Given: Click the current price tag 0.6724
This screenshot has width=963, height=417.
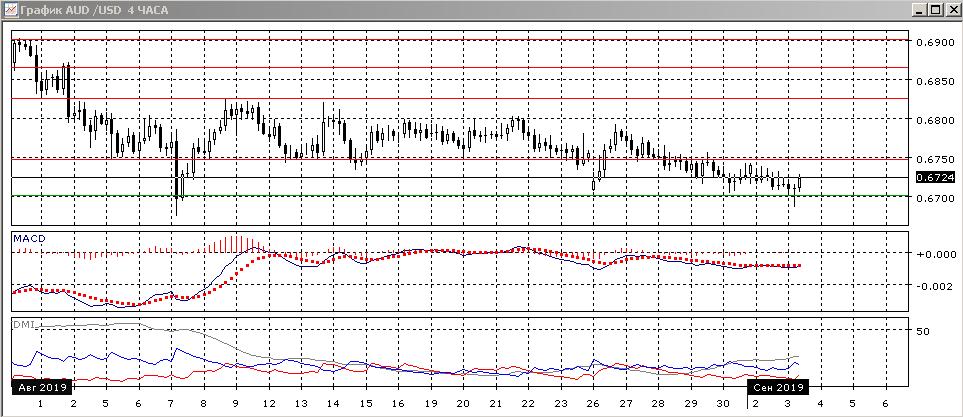Looking at the screenshot, I should click(934, 177).
